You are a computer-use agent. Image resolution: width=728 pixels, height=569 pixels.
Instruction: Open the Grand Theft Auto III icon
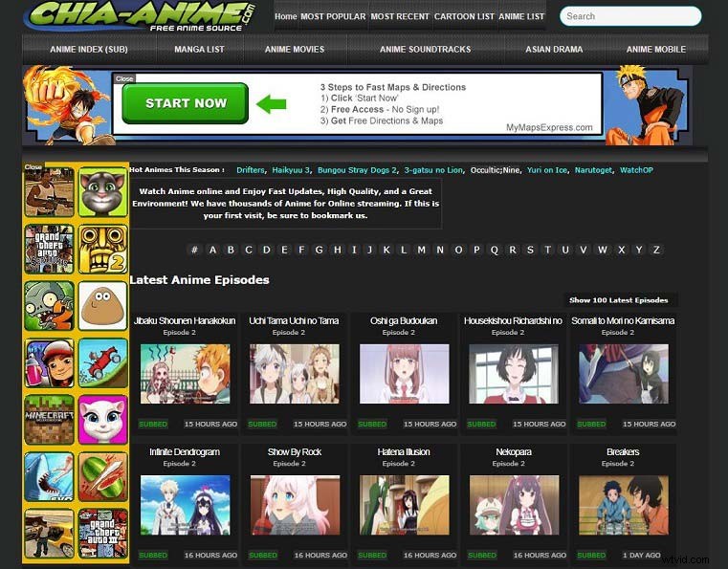tap(102, 534)
